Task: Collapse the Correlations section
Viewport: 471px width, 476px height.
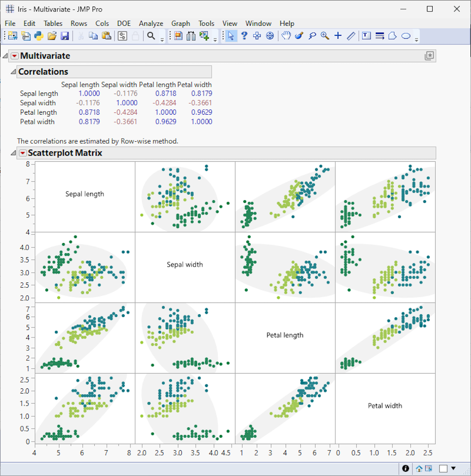Action: [x=13, y=71]
